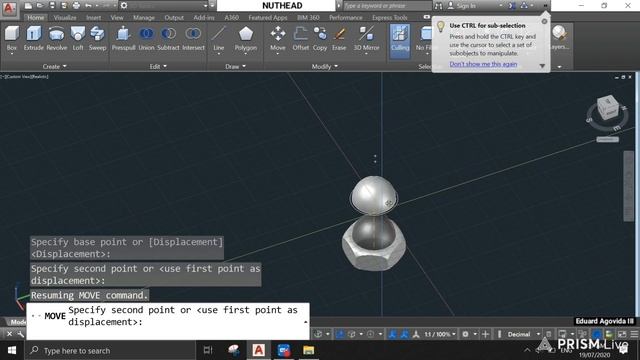Click the Save quick-access icon
640x360 pixels.
pyautogui.click(x=52, y=6)
